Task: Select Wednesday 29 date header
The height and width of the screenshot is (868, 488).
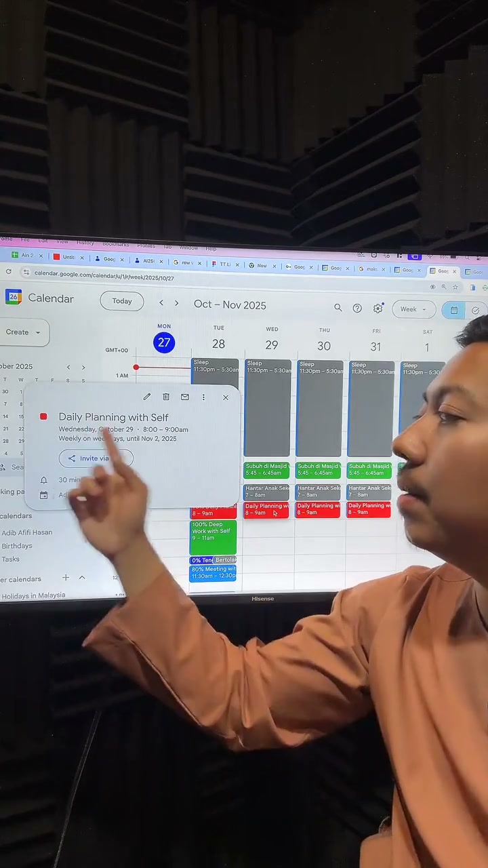Action: point(272,345)
